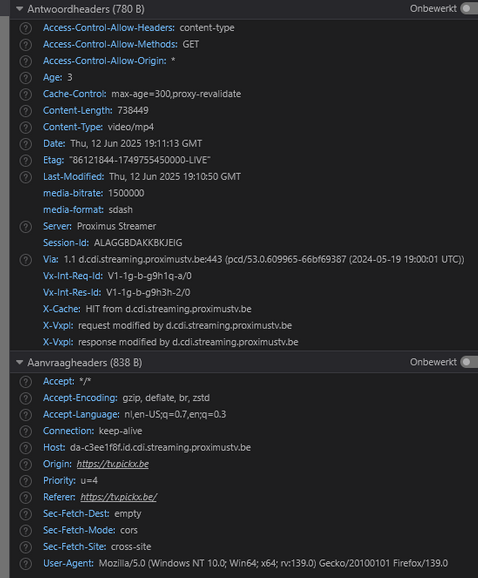Screen dimensions: 478x578
Task: Select the Session-Id header value
Action: point(138,243)
